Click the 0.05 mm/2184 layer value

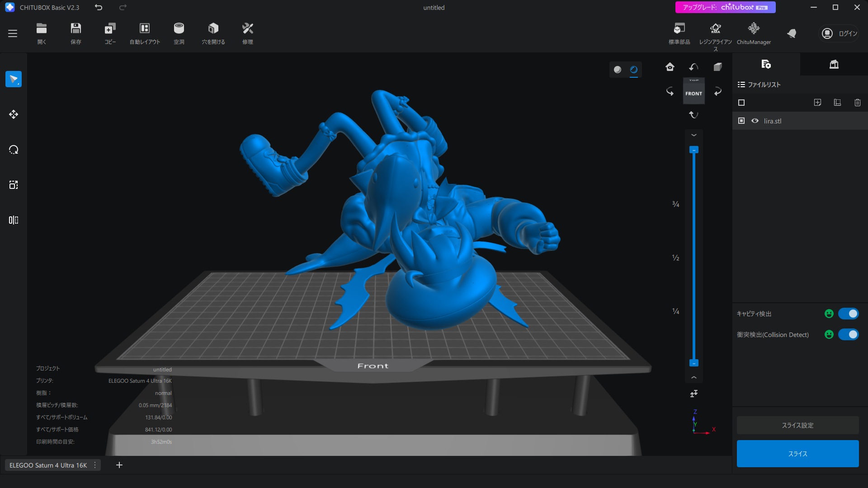click(155, 405)
